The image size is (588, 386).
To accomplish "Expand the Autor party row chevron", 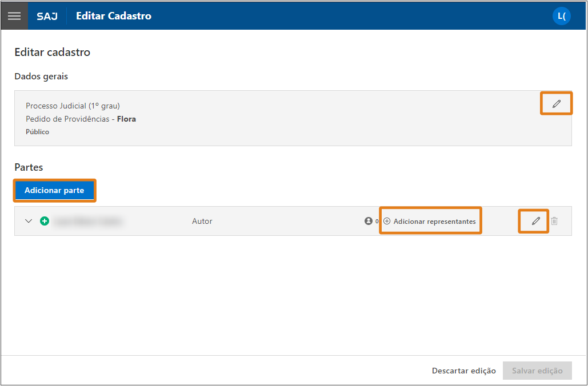I will pos(29,221).
